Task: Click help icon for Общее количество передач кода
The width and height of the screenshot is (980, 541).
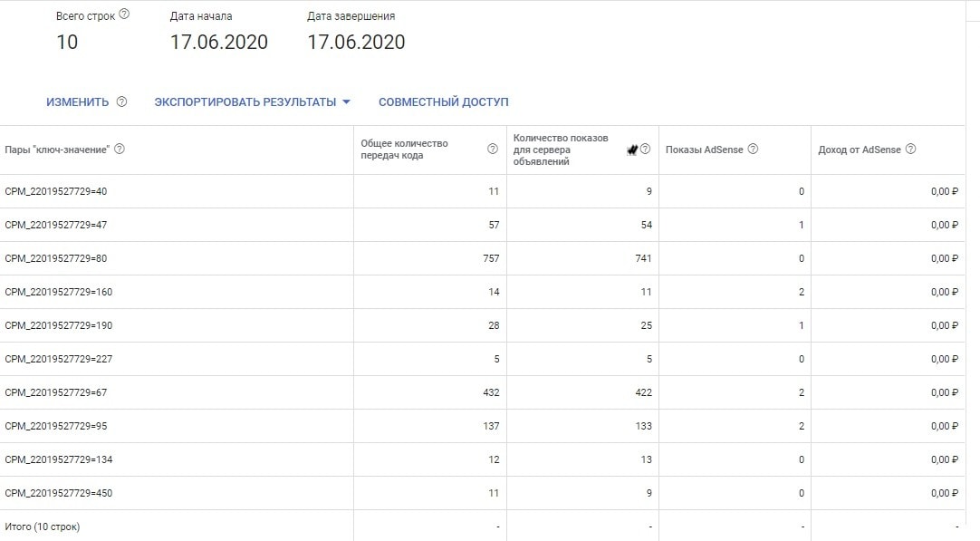Action: (493, 150)
